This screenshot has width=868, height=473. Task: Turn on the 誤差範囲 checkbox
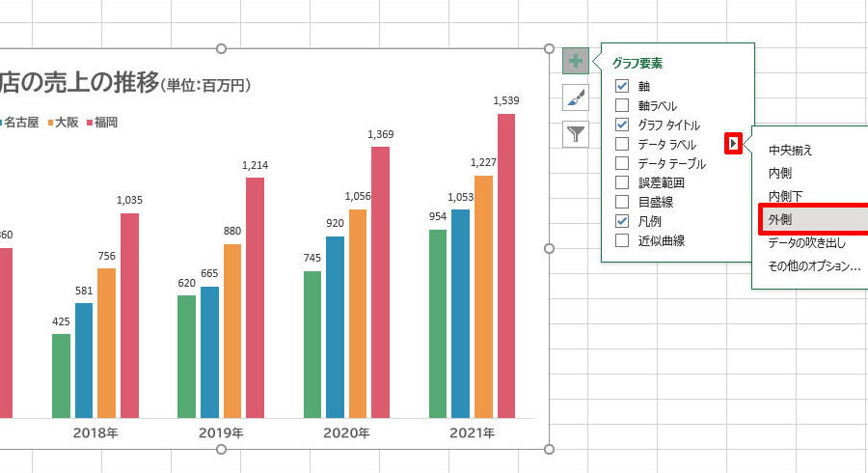(x=622, y=182)
